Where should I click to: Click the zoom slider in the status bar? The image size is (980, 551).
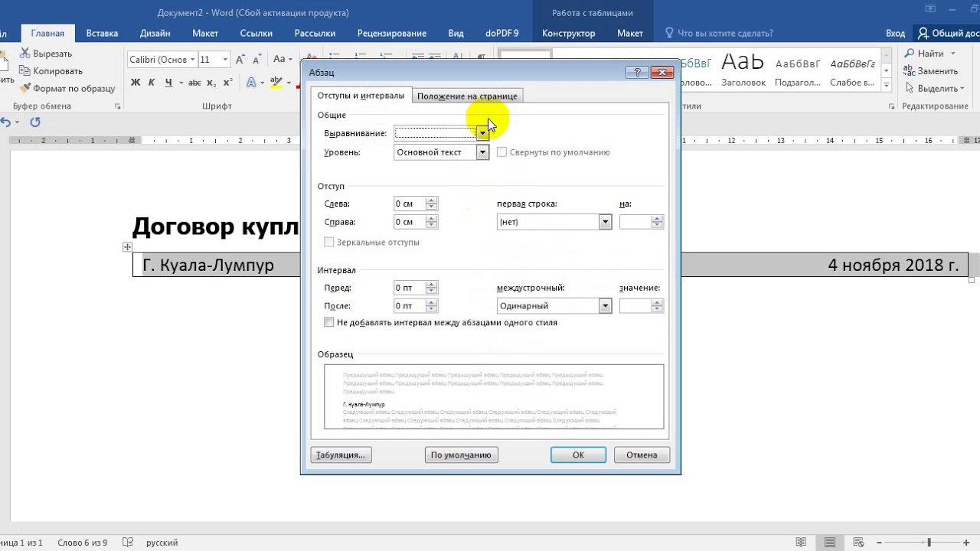click(x=929, y=543)
